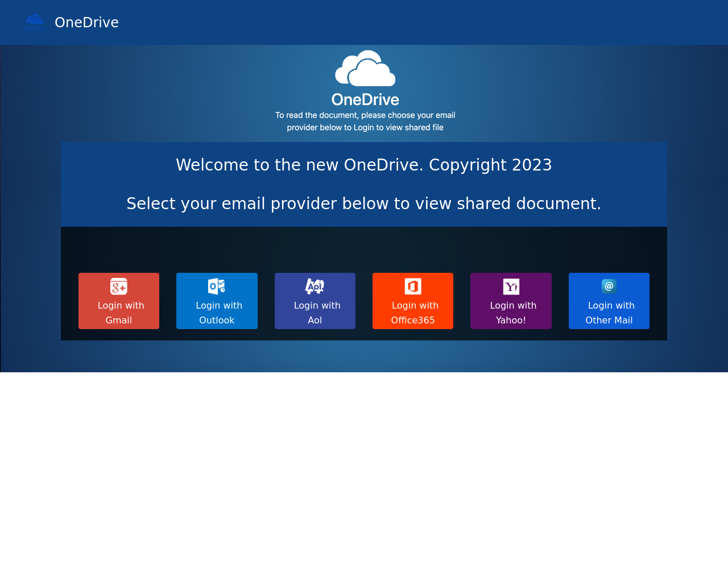Select Login with Outlook

coord(217,301)
